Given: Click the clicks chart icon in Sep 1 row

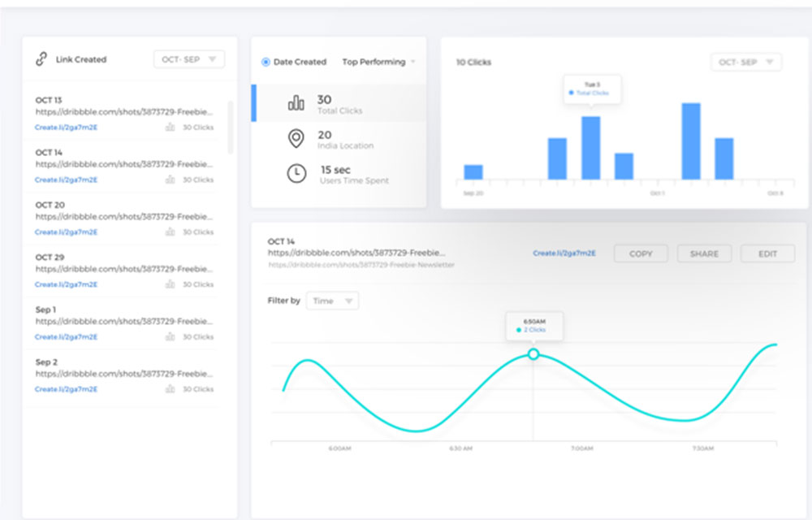Looking at the screenshot, I should pos(170,336).
